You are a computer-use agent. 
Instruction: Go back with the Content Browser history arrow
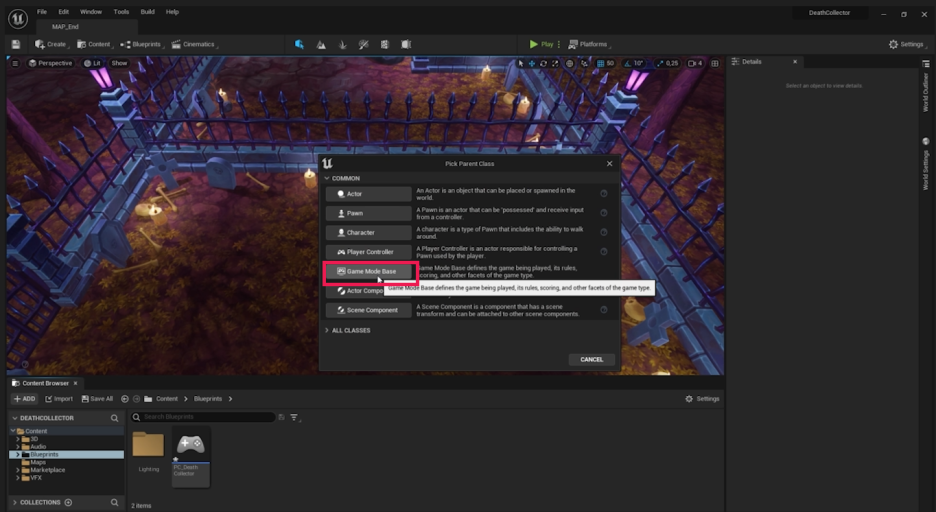click(125, 399)
